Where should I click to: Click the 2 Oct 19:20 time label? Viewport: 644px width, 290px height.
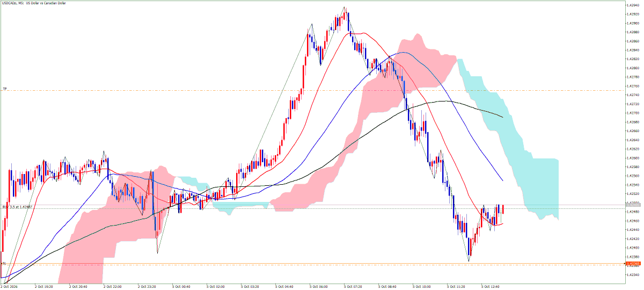tap(44, 287)
